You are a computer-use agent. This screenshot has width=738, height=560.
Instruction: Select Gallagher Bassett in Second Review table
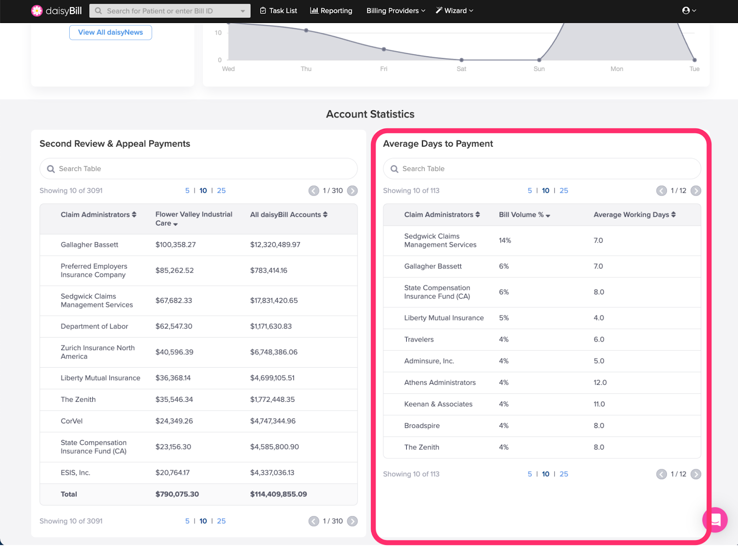coord(198,245)
